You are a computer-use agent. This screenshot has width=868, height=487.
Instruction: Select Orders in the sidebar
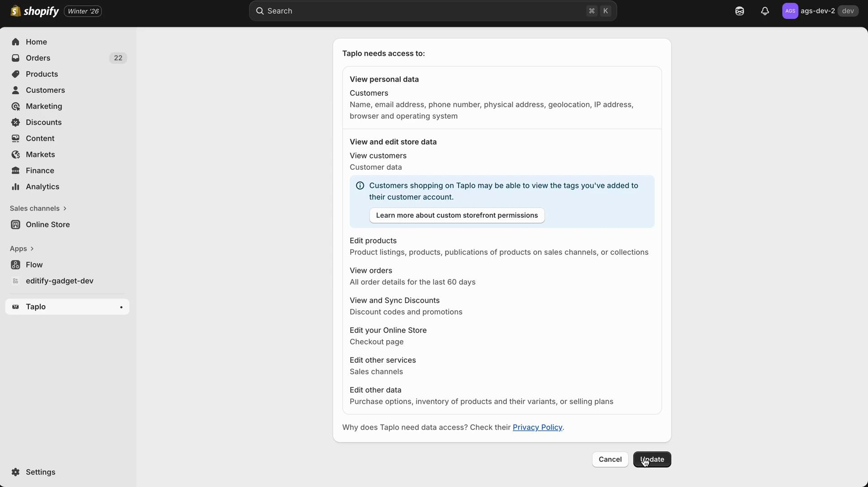(x=38, y=58)
